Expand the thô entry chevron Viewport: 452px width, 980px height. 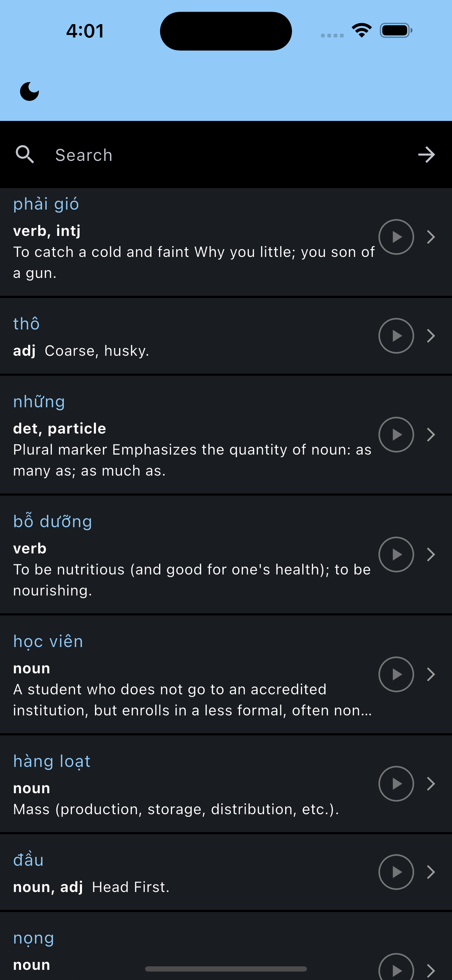coord(431,335)
